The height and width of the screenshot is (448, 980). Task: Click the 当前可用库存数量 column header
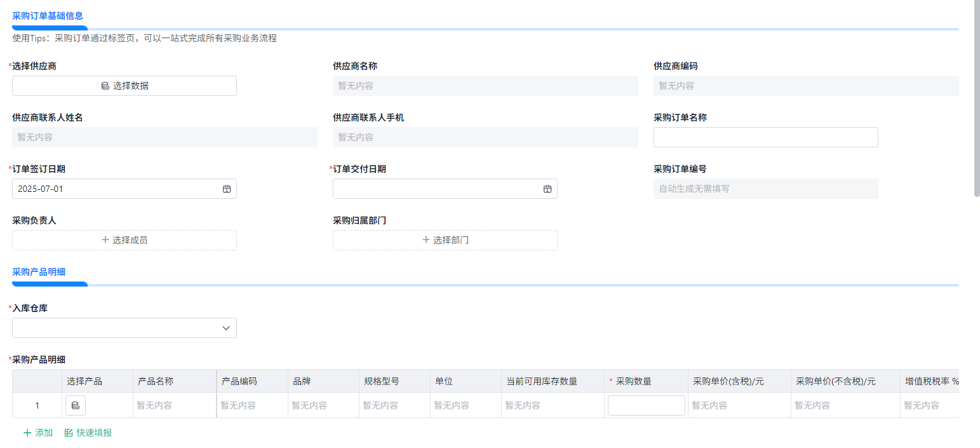point(553,381)
